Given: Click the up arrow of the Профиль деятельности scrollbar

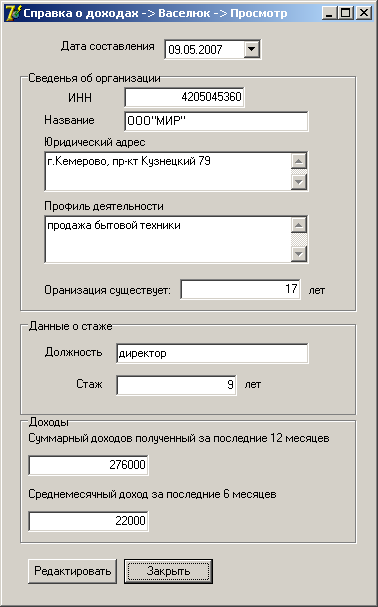Looking at the screenshot, I should pos(299,225).
